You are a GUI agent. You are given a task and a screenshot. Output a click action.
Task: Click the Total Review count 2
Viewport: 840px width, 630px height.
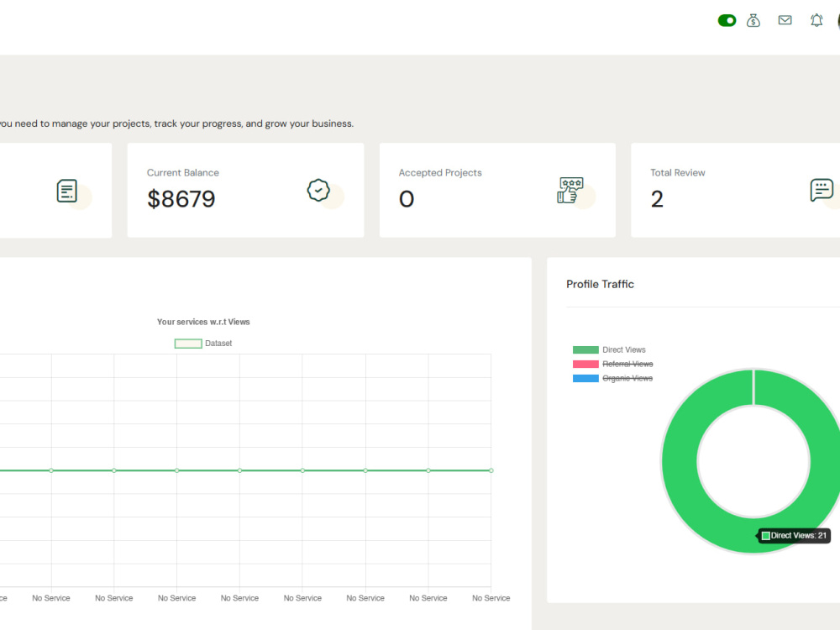point(658,199)
